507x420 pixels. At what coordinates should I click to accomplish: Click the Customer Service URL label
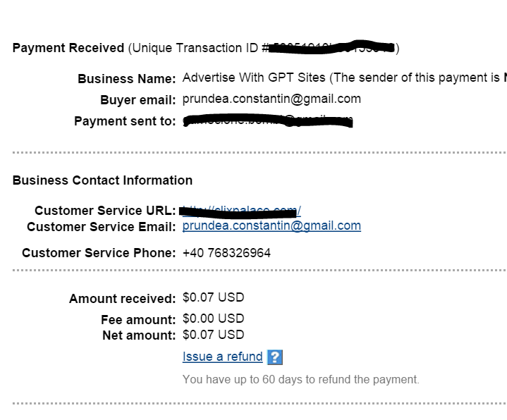point(104,211)
